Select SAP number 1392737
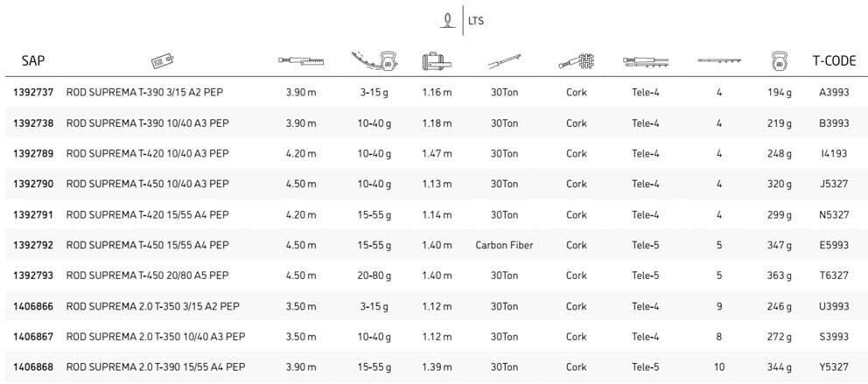 click(x=33, y=92)
